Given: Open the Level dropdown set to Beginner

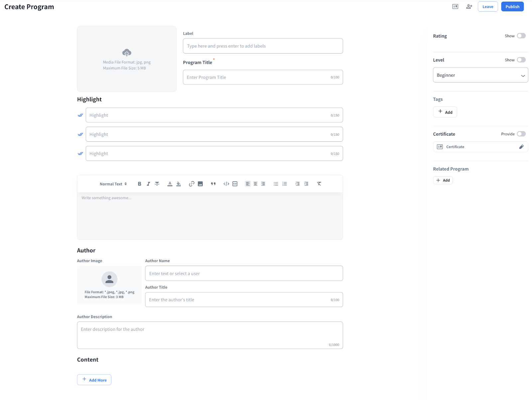Looking at the screenshot, I should (x=480, y=75).
